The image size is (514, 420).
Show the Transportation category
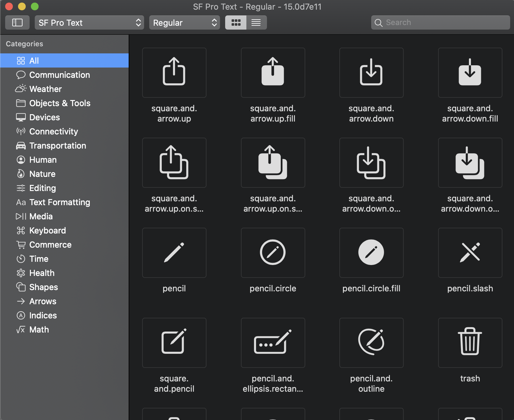point(64,145)
